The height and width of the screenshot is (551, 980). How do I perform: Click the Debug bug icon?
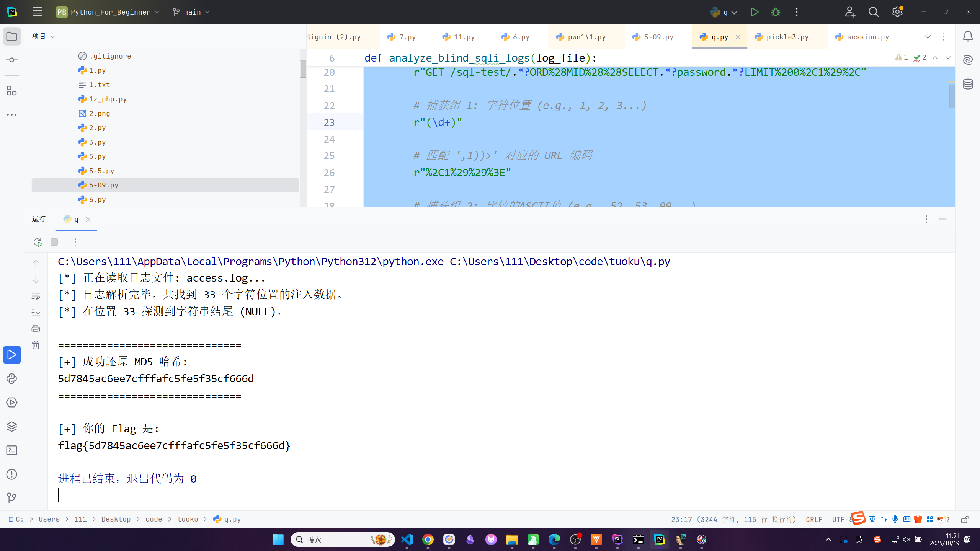coord(776,12)
